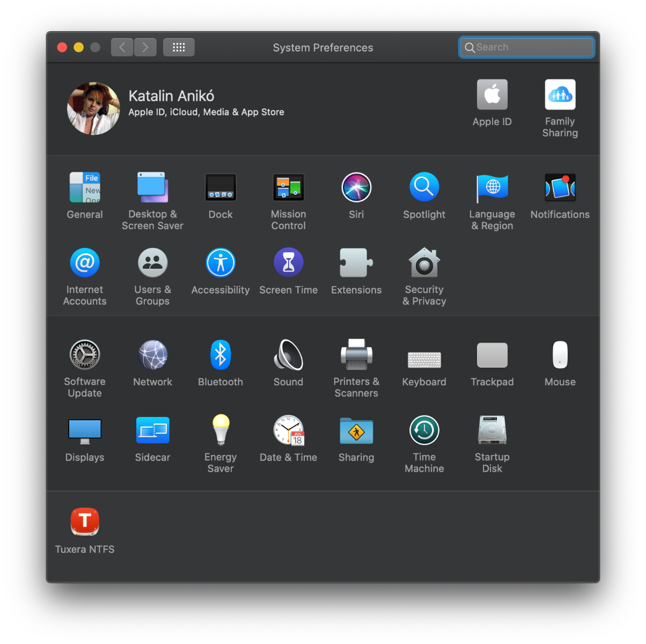Open Screen Time settings
Viewport: 646px width, 644px height.
point(288,263)
